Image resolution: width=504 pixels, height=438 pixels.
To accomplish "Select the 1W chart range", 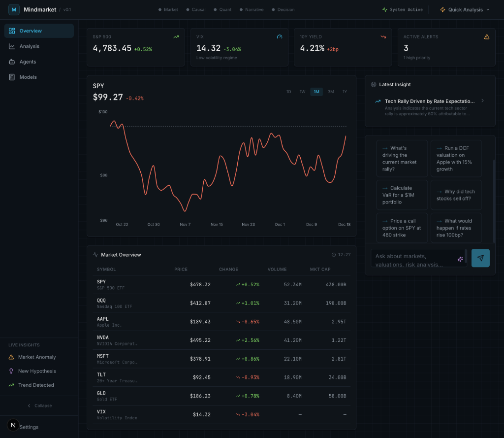I will point(303,92).
